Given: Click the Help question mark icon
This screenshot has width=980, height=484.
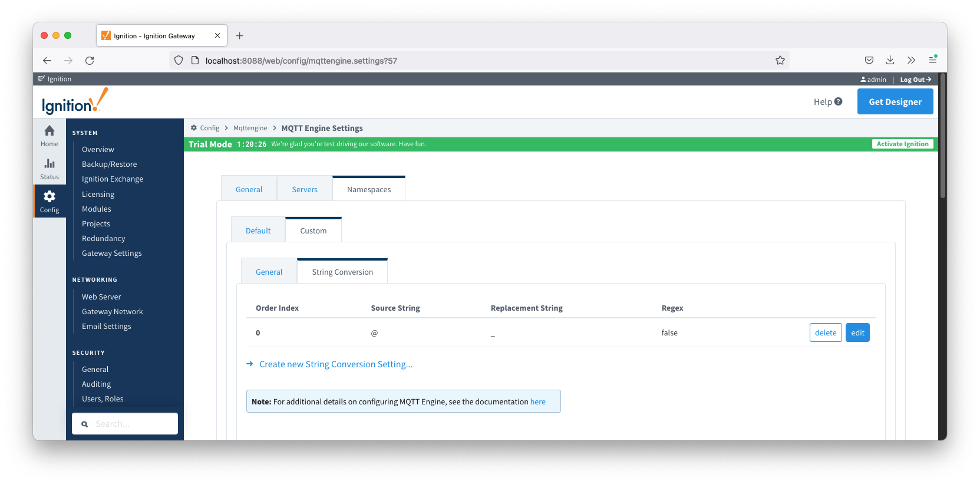Looking at the screenshot, I should [839, 101].
